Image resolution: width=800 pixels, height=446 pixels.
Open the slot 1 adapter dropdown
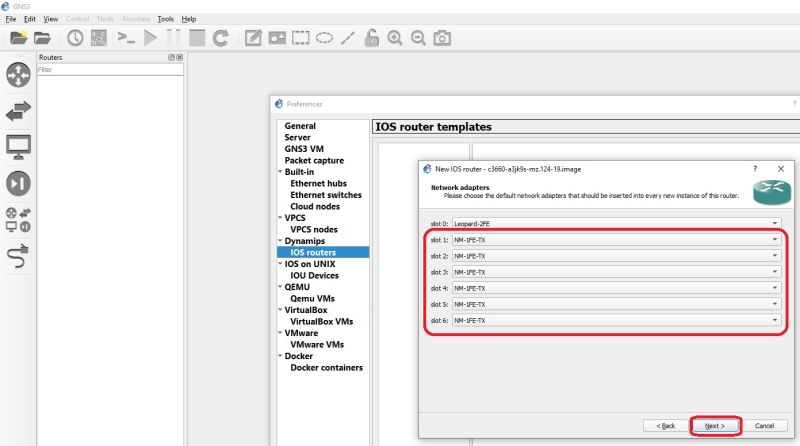[x=616, y=240]
